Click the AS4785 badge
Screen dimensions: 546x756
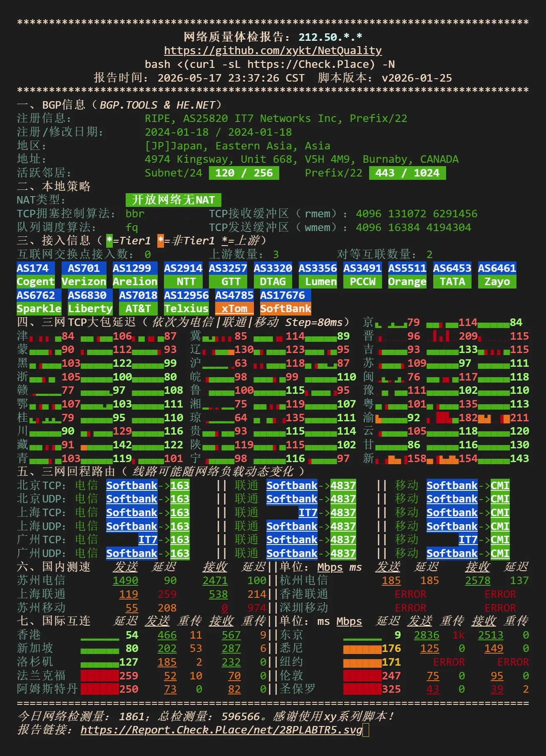234,295
